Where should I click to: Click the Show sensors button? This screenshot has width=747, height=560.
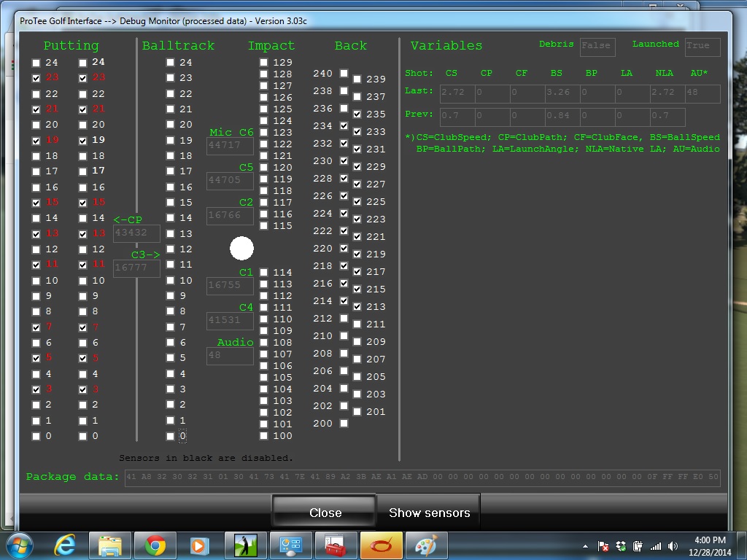[429, 513]
